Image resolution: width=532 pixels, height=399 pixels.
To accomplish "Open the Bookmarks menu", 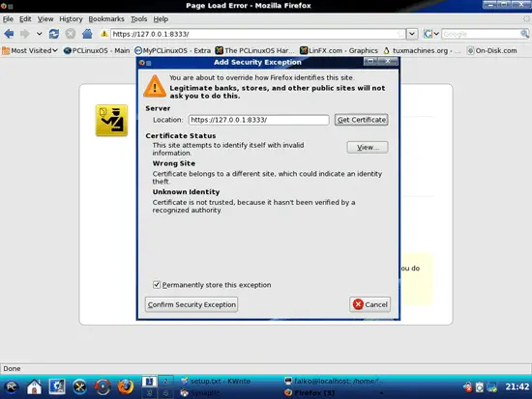I will point(106,19).
